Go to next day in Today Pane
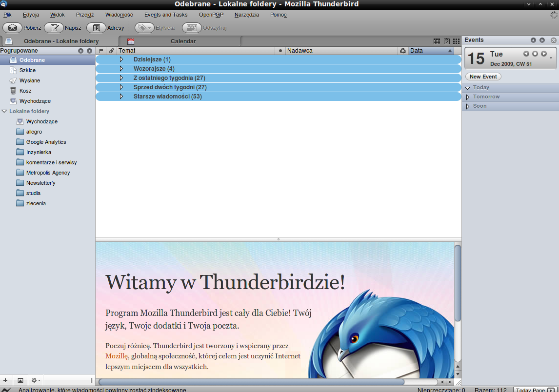 tap(544, 54)
